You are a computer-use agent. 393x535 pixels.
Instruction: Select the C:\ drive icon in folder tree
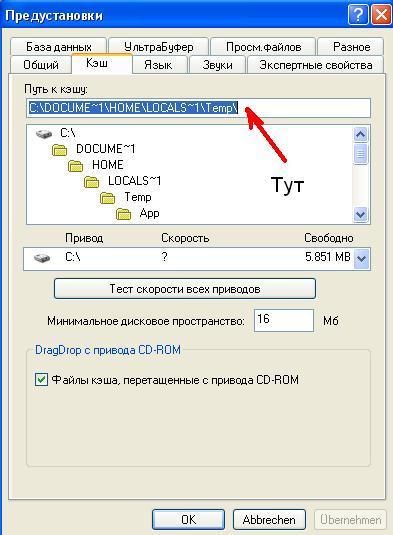tap(44, 133)
